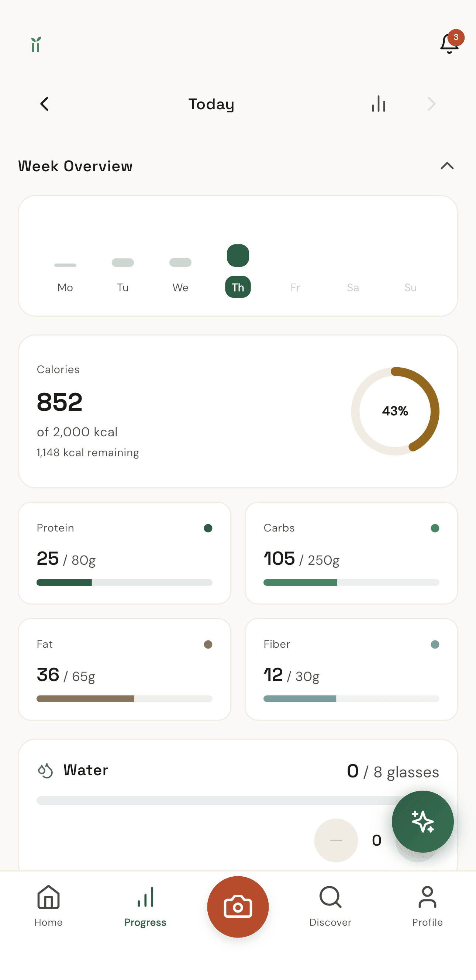The image size is (476, 980).
Task: Open the statistics bar chart icon
Action: pyautogui.click(x=378, y=103)
